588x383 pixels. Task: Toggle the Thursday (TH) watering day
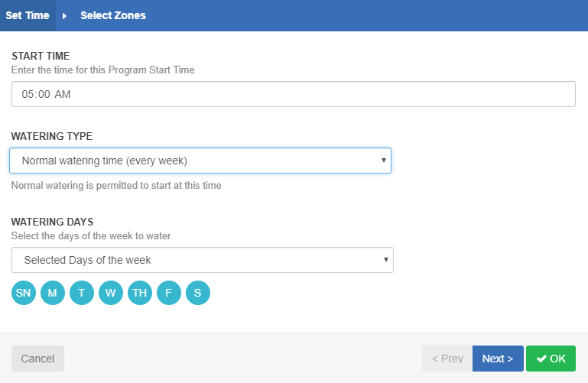(140, 293)
